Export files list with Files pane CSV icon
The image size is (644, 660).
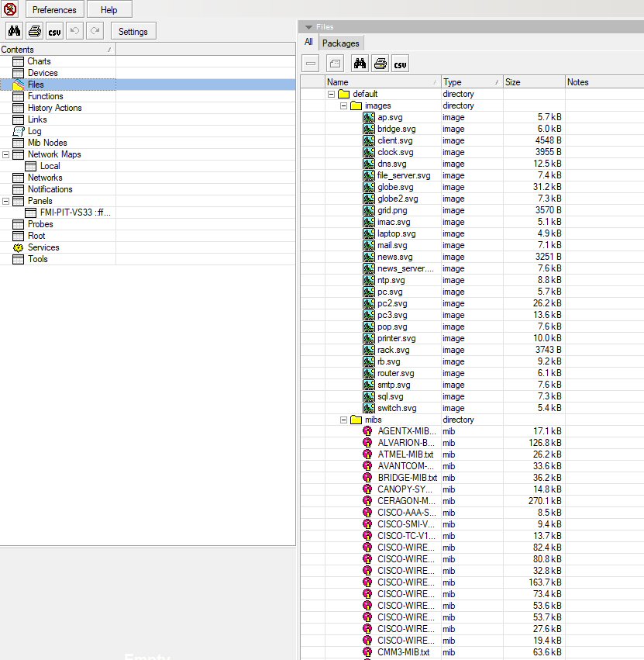400,64
